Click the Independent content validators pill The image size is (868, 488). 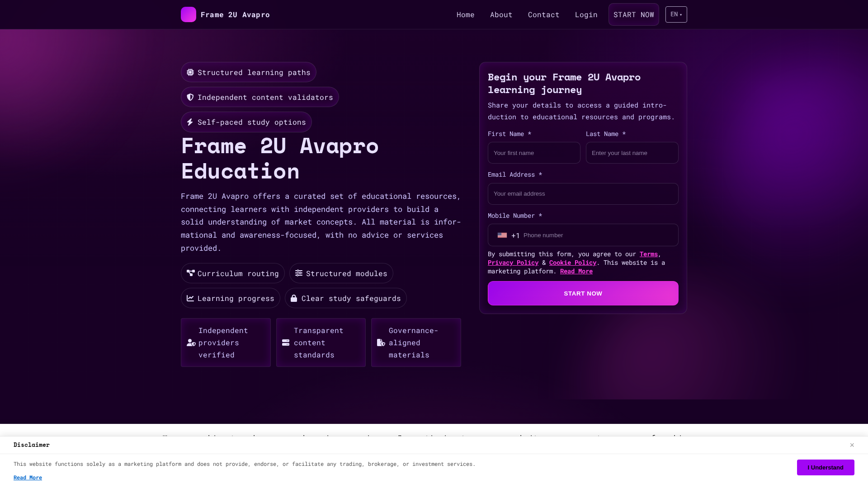(x=260, y=97)
